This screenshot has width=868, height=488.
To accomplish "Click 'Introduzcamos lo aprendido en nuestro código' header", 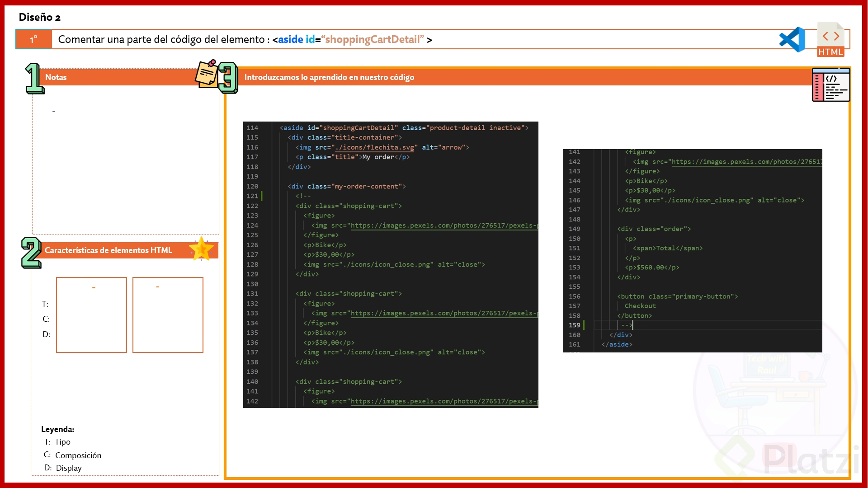I will pyautogui.click(x=329, y=77).
